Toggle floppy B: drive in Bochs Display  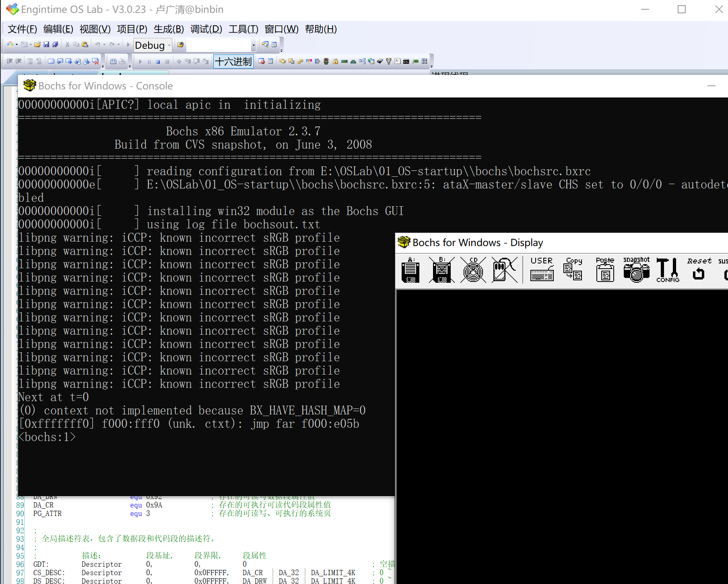pyautogui.click(x=441, y=270)
